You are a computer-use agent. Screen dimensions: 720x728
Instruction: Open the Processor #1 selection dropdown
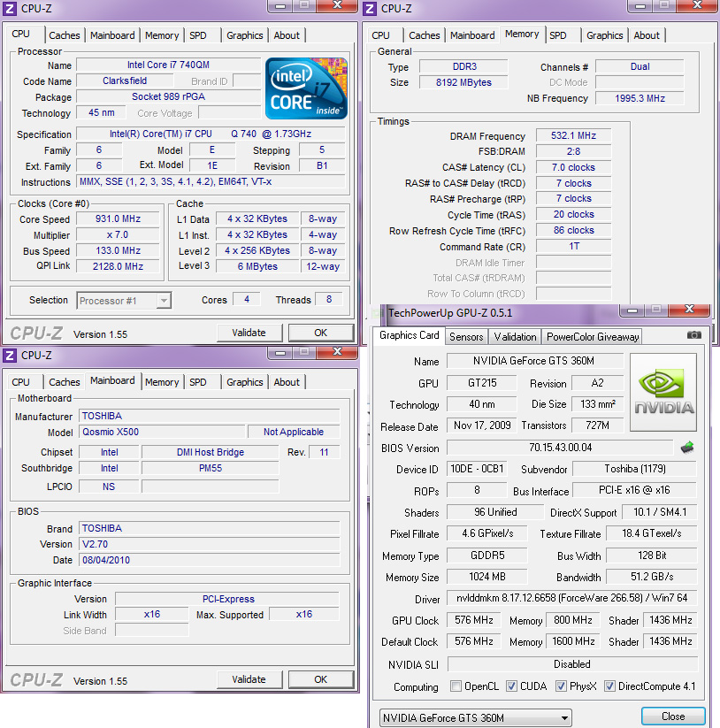click(x=124, y=301)
